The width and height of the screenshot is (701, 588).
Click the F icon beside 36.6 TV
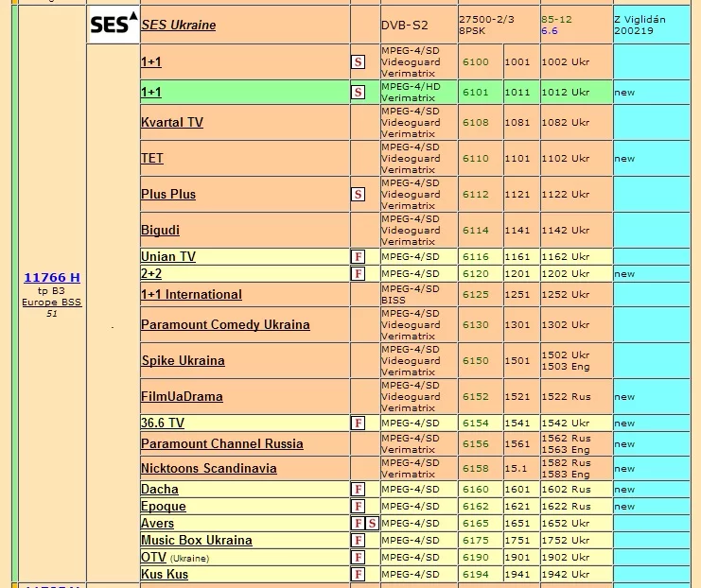tap(358, 424)
